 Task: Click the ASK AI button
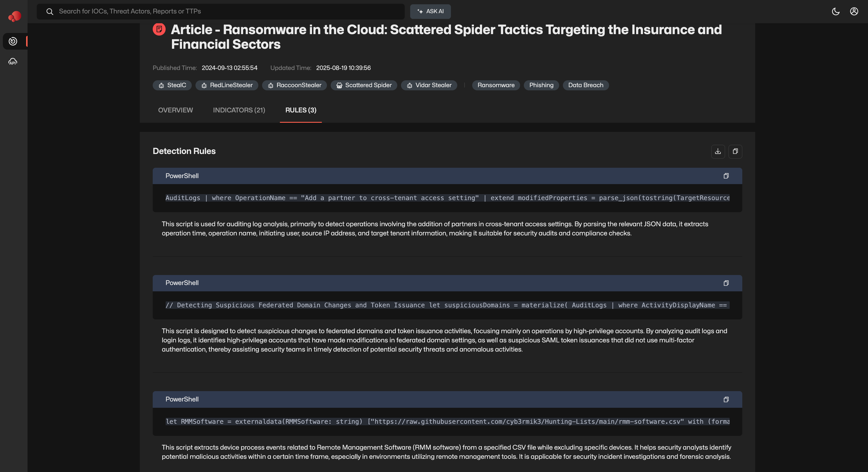[x=430, y=11]
